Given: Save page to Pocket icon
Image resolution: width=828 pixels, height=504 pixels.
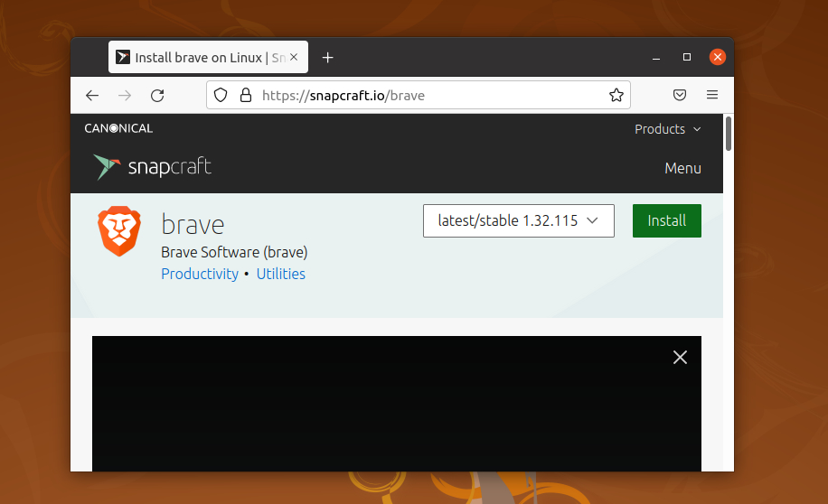Looking at the screenshot, I should coord(680,95).
